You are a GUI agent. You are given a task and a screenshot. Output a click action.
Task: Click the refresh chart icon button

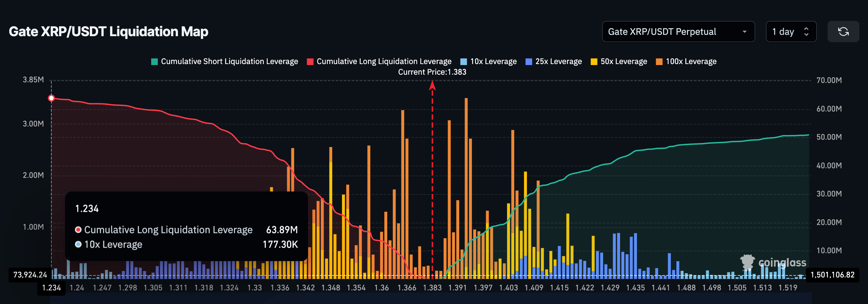843,32
